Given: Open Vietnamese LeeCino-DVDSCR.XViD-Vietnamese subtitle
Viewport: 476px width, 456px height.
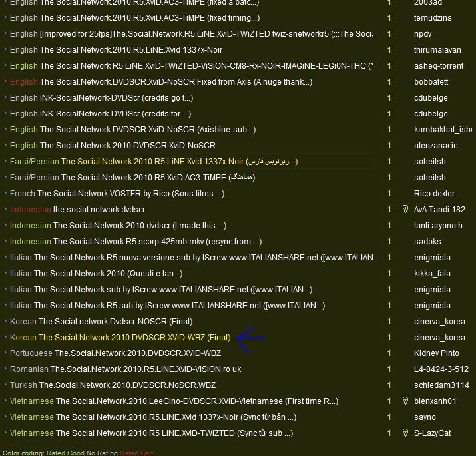Looking at the screenshot, I should click(174, 401).
